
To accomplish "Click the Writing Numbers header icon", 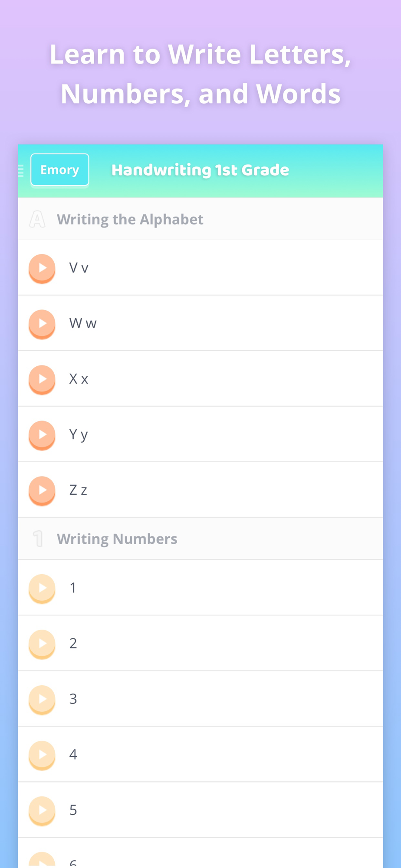I will pyautogui.click(x=38, y=539).
